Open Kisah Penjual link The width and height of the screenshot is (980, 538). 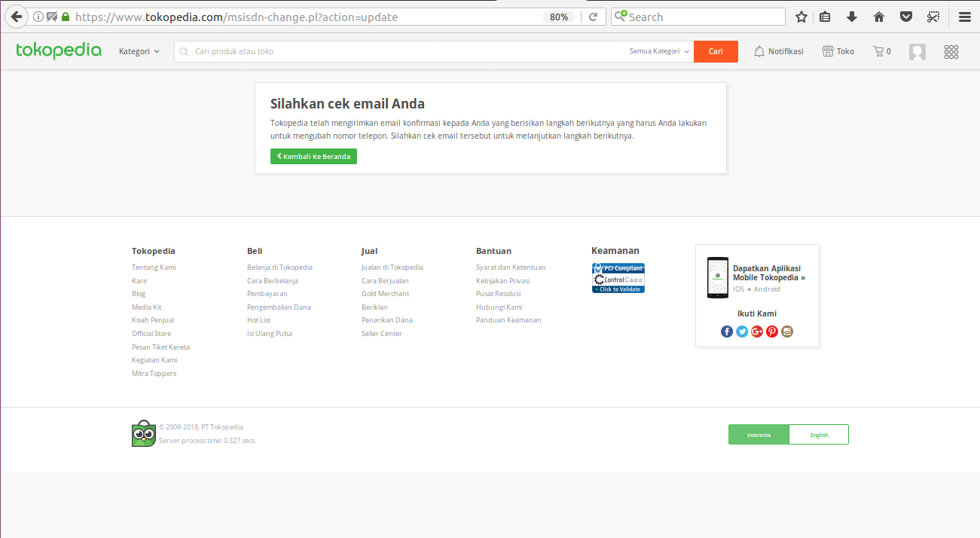(x=153, y=320)
